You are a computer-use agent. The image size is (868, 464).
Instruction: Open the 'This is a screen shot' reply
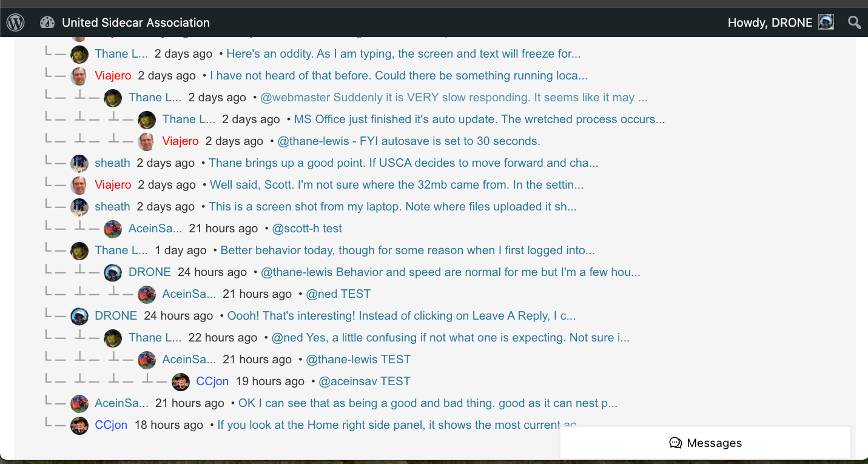coord(392,207)
